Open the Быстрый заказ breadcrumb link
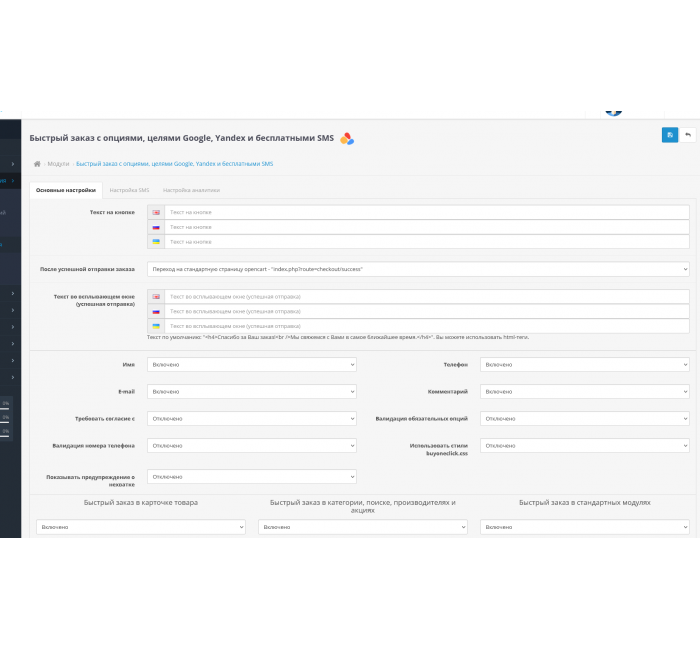Image resolution: width=700 pixels, height=650 pixels. click(175, 164)
